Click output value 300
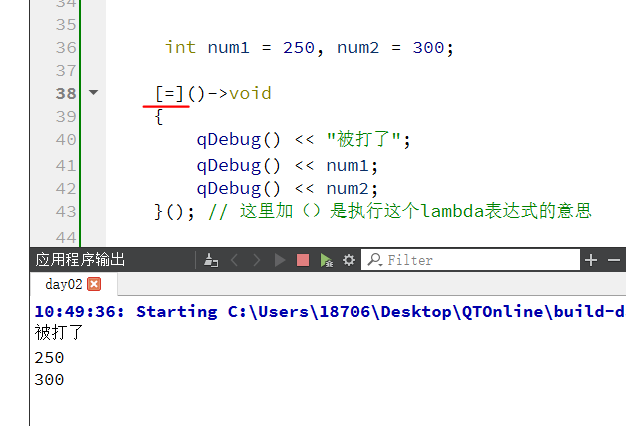This screenshot has height=426, width=626. click(49, 380)
